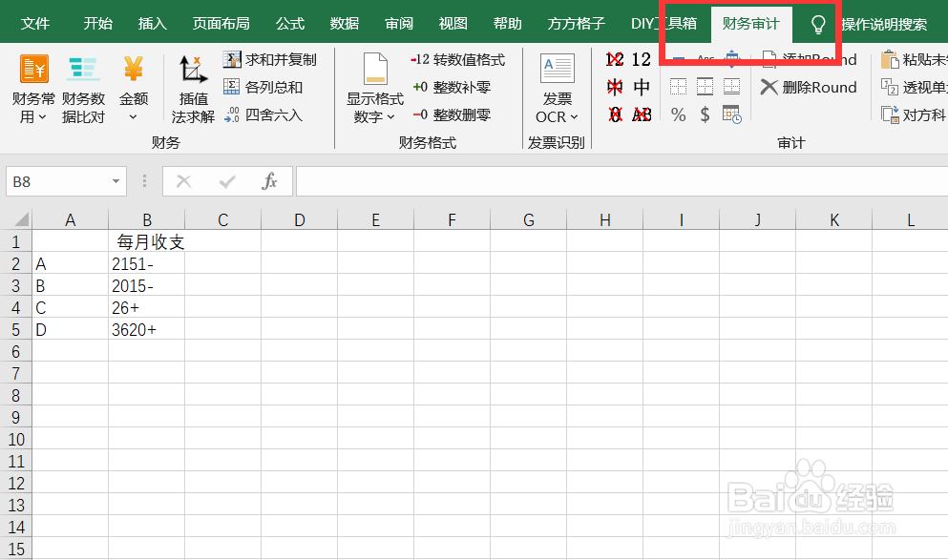Select column B header
The height and width of the screenshot is (560, 948).
click(x=147, y=219)
